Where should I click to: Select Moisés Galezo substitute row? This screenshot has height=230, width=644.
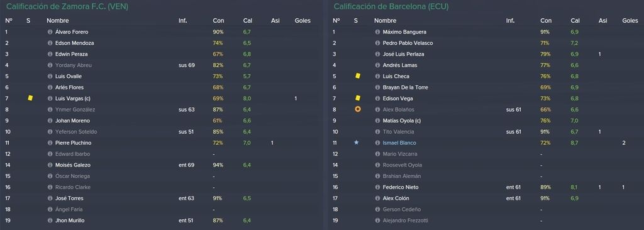[161, 165]
